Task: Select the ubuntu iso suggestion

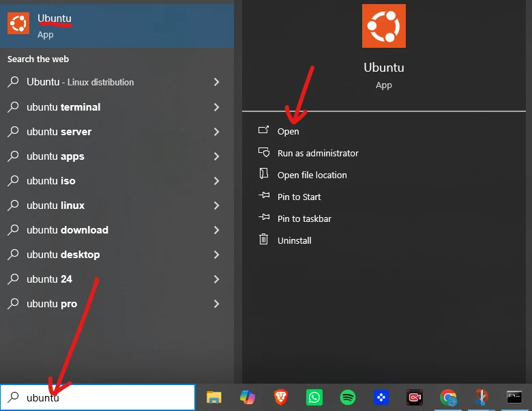Action: pos(117,181)
